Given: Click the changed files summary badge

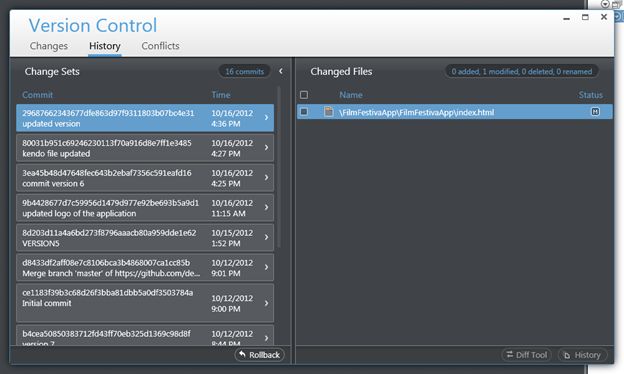Looking at the screenshot, I should [521, 72].
